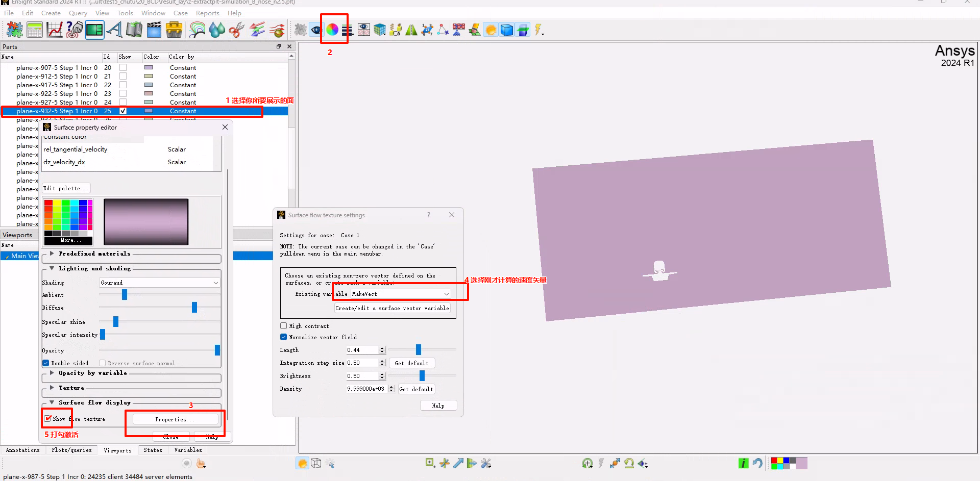Click the undo arrow in bottom toolbar
The image size is (980, 481).
pos(757,463)
